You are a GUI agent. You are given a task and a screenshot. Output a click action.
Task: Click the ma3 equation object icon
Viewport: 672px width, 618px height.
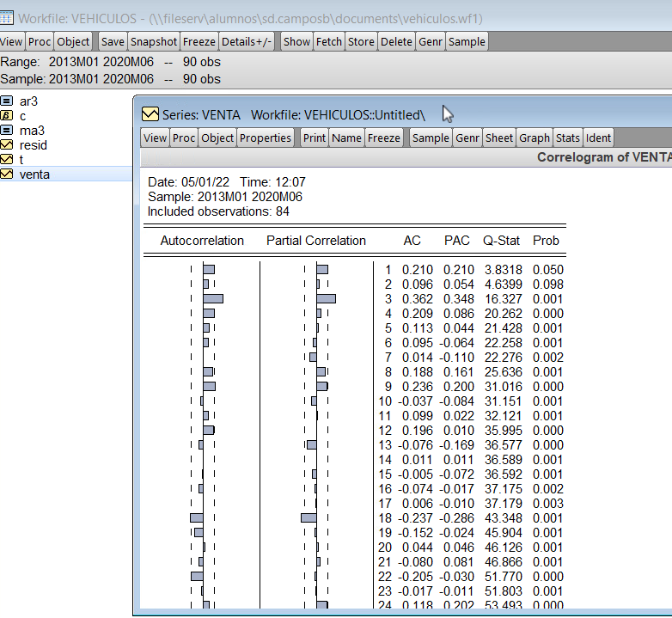pos(6,131)
